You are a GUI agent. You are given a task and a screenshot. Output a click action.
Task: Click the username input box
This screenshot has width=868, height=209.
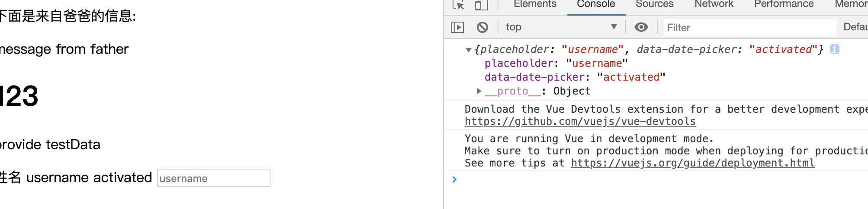(x=214, y=178)
